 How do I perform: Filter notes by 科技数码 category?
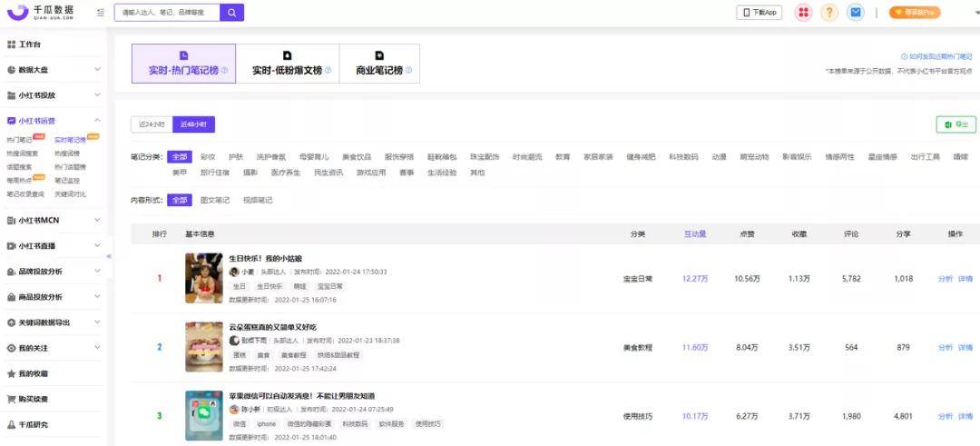tap(683, 156)
